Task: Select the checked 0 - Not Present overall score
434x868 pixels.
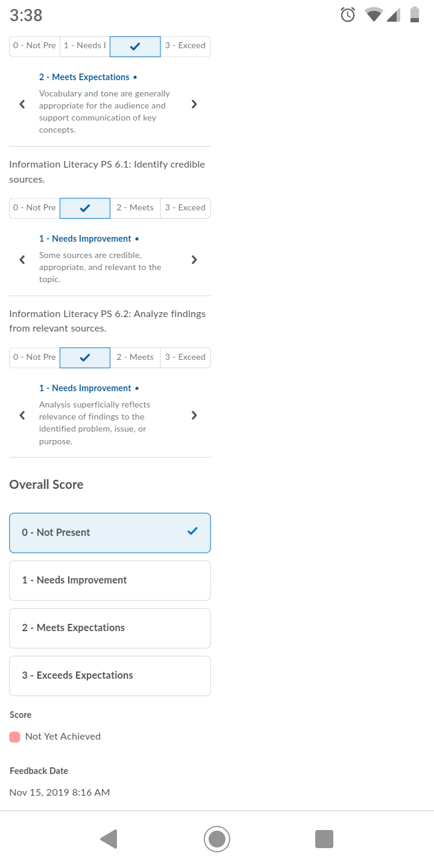Action: click(110, 533)
